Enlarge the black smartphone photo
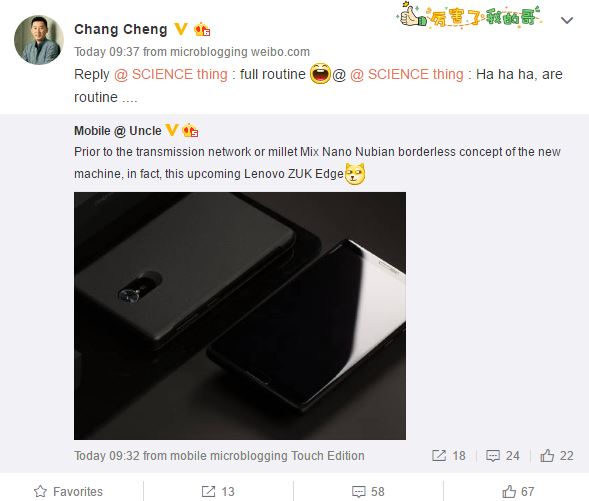 click(x=240, y=316)
